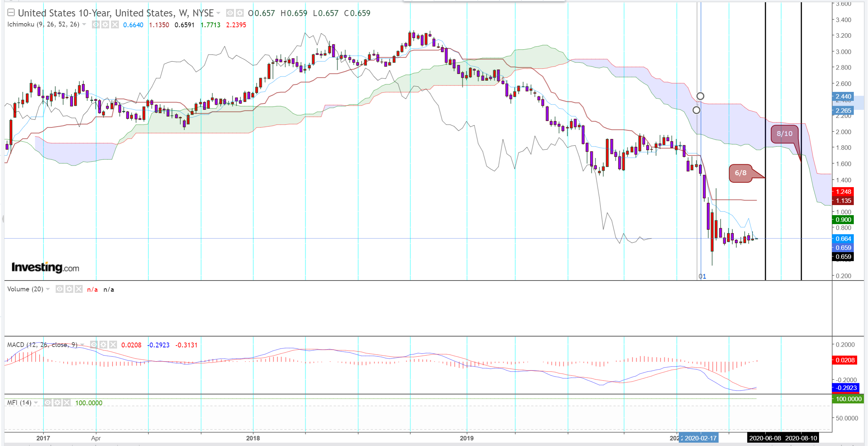
Task: Remove the Volume indicator with X
Action: pyautogui.click(x=79, y=289)
